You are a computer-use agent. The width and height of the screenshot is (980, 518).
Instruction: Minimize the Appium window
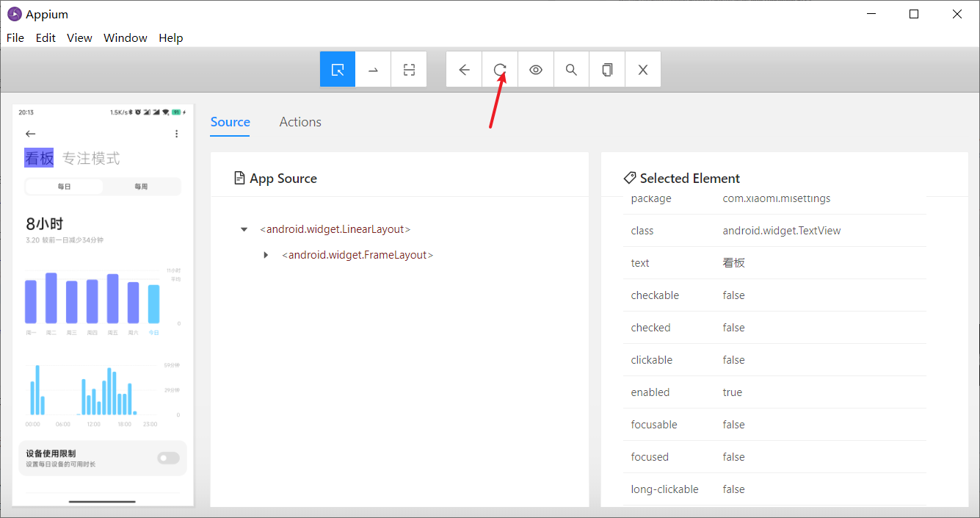click(871, 14)
